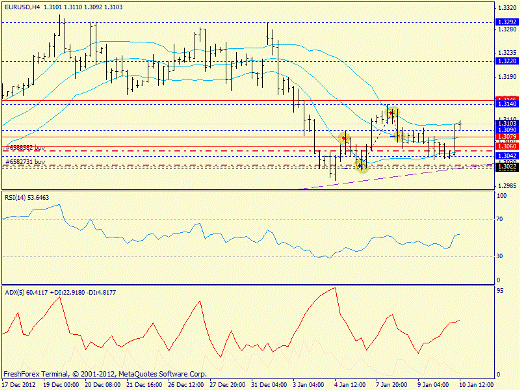This screenshot has width=520, height=390.
Task: Select the blue buy arrow marker near 1.3022
Action: pyautogui.click(x=360, y=165)
